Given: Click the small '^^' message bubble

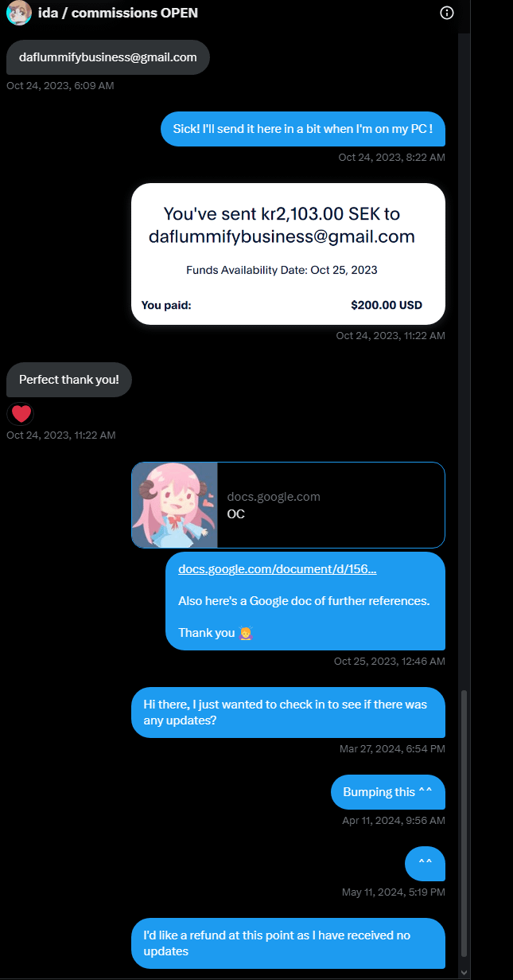Looking at the screenshot, I should point(426,864).
